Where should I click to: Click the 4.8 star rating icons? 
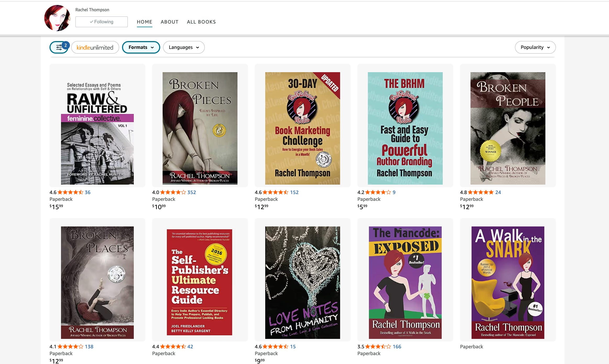481,192
